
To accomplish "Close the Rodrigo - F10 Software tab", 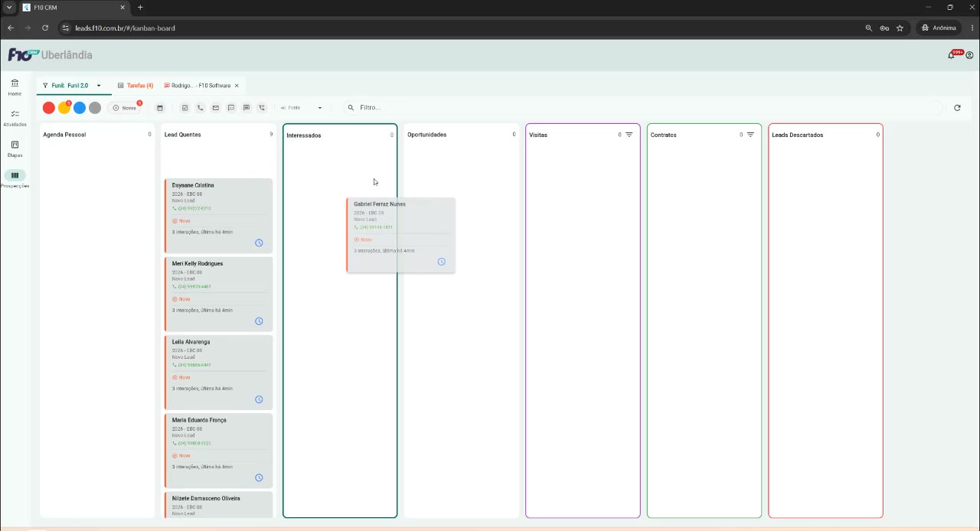I will point(237,86).
